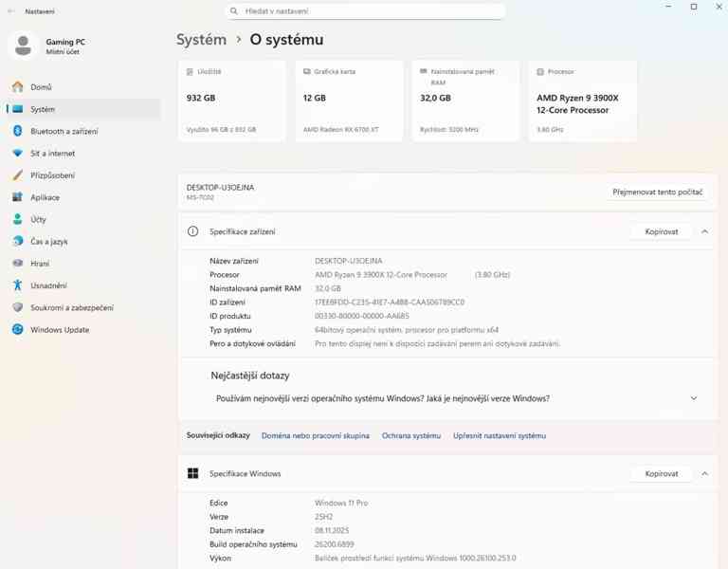Open the AMD Ryzen 9 3900X processor card

(582, 101)
